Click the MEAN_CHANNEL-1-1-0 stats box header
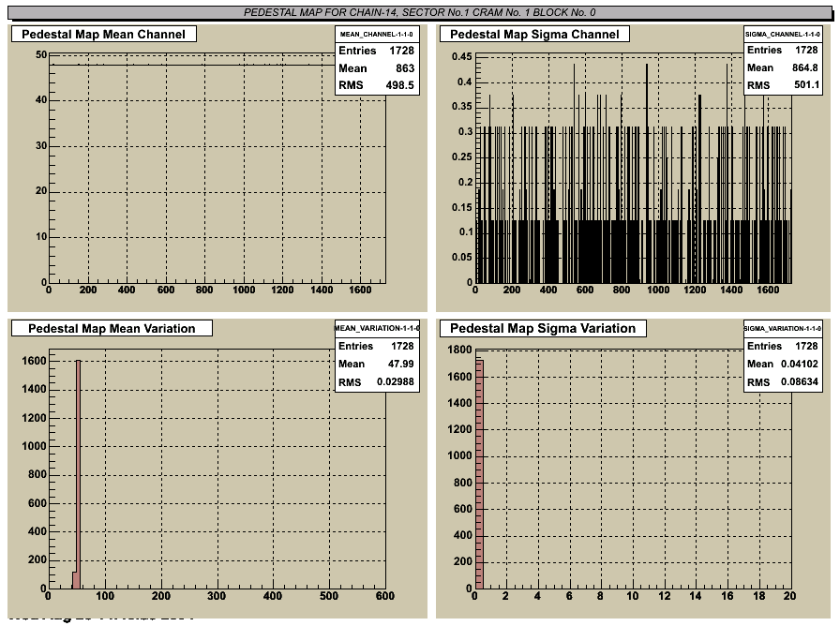Image resolution: width=840 pixels, height=626 pixels. pyautogui.click(x=377, y=35)
